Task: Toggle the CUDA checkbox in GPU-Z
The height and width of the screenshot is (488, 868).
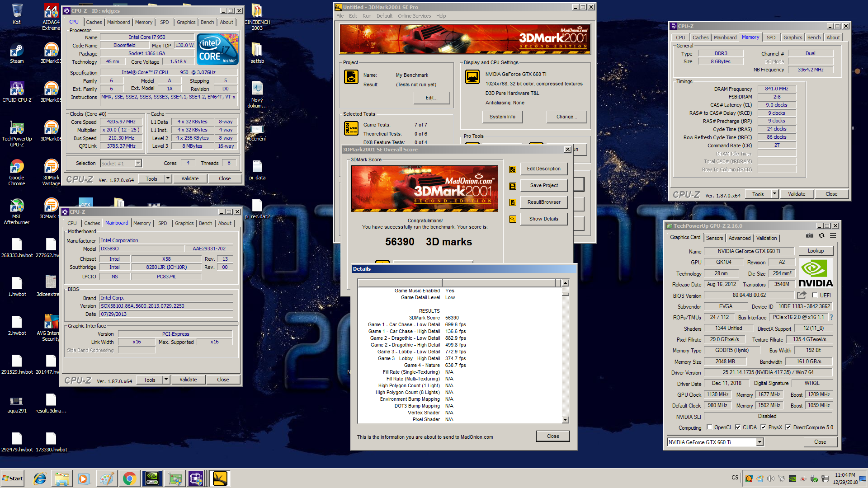Action: tap(738, 427)
